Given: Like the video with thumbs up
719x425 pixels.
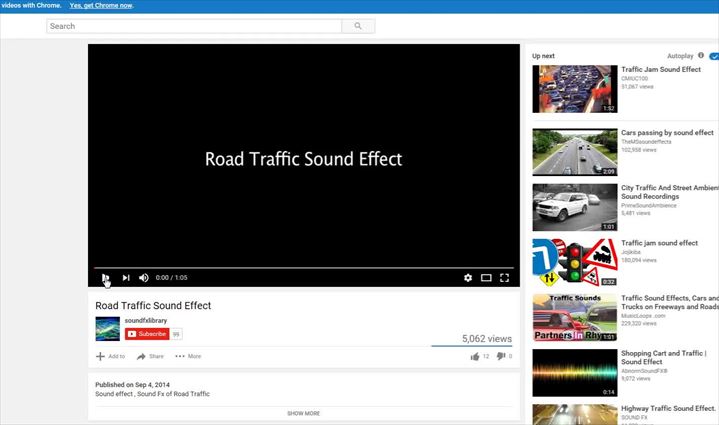Looking at the screenshot, I should pos(474,356).
